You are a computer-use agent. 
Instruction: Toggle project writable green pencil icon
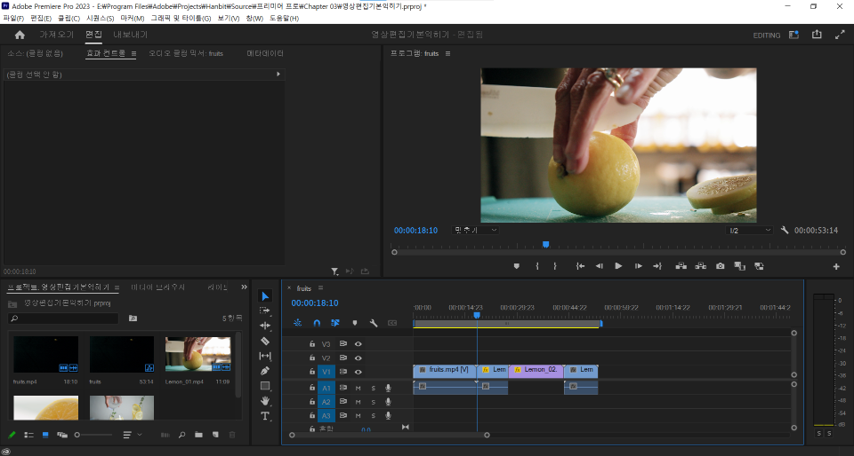12,435
